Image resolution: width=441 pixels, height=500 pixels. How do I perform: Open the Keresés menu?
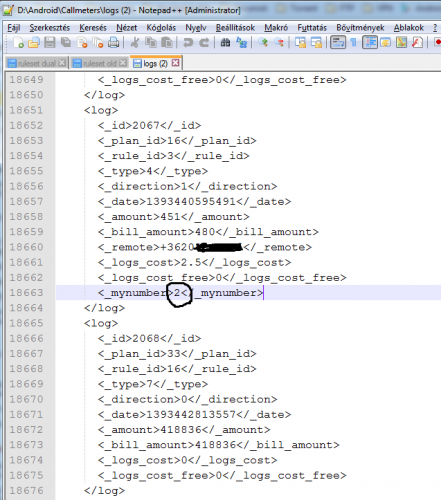93,28
